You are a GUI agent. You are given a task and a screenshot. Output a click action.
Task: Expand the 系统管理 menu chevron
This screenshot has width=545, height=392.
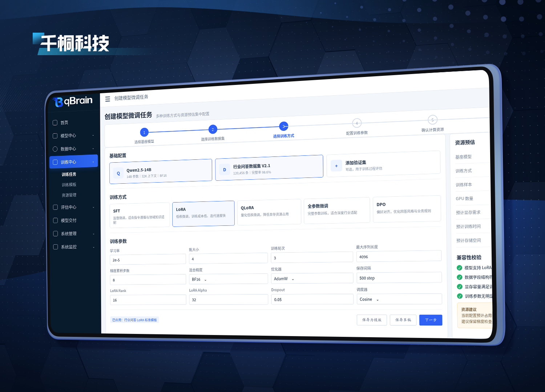pyautogui.click(x=93, y=234)
